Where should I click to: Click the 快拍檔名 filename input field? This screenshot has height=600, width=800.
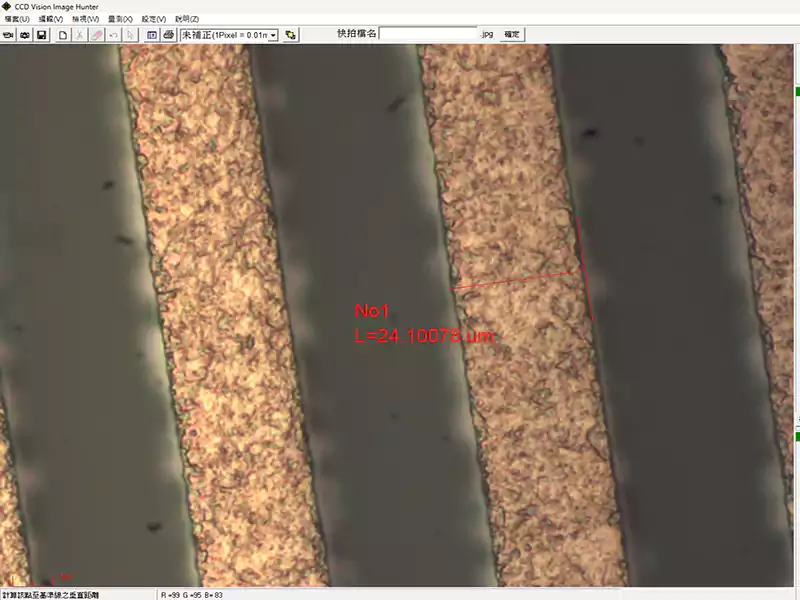pos(428,34)
